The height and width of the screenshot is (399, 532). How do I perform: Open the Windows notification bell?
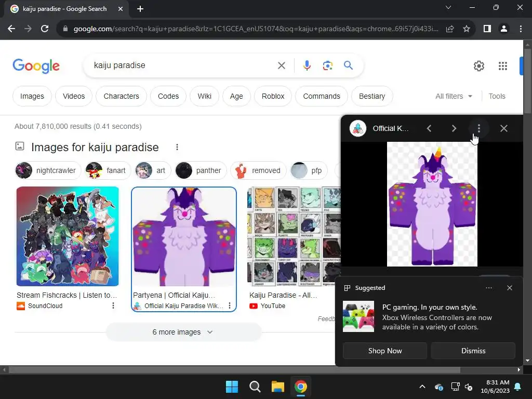pos(518,387)
